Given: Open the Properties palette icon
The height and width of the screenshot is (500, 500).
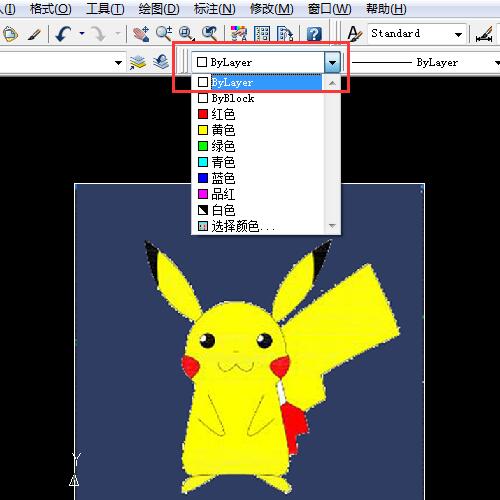Looking at the screenshot, I should tap(239, 34).
